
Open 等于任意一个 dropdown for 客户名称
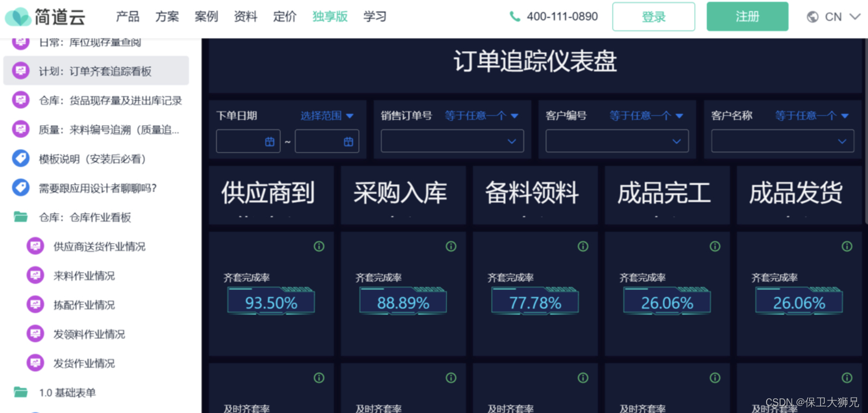click(812, 116)
